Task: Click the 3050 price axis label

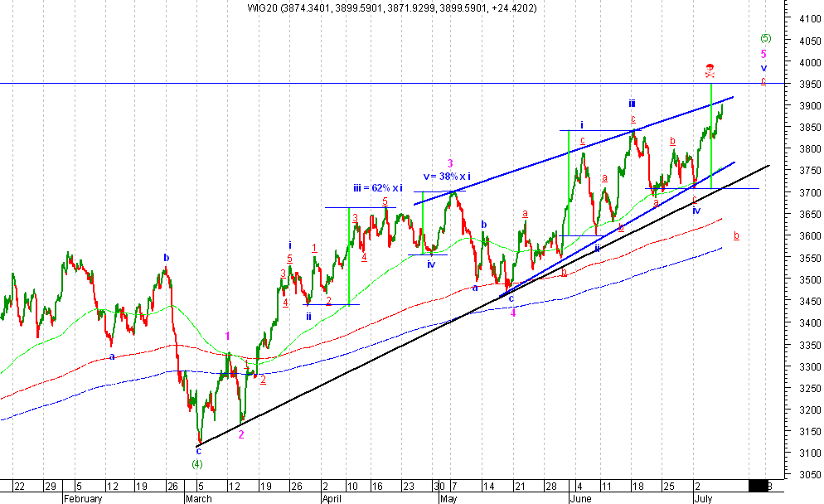Action: [x=809, y=475]
